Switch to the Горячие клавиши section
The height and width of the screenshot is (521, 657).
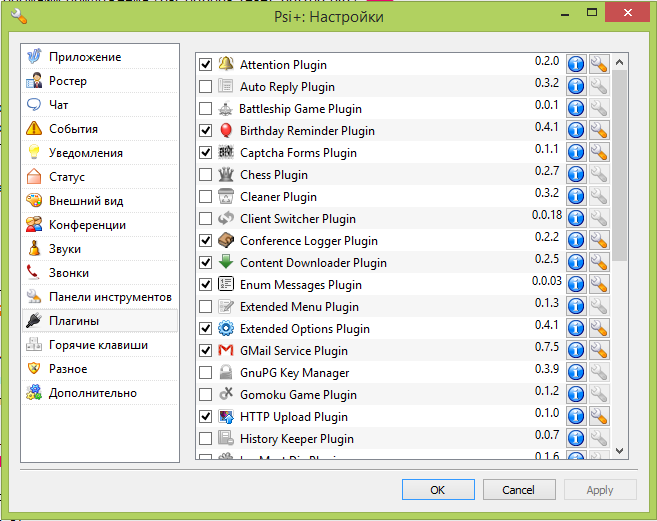coord(98,345)
